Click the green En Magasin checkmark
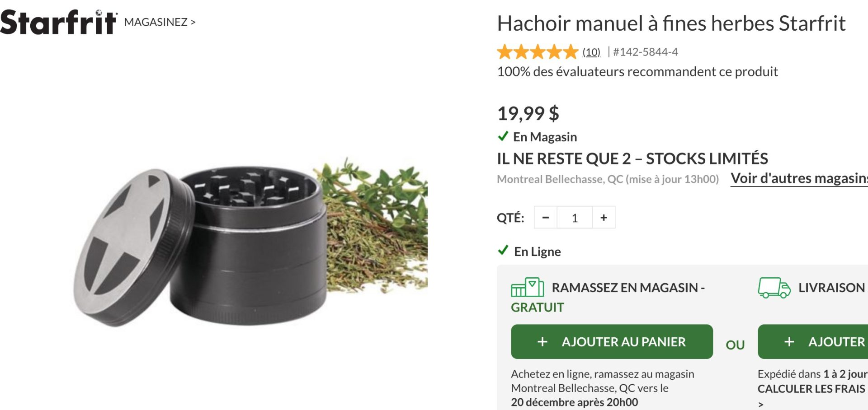Screen dimensions: 868x410 (x=503, y=136)
